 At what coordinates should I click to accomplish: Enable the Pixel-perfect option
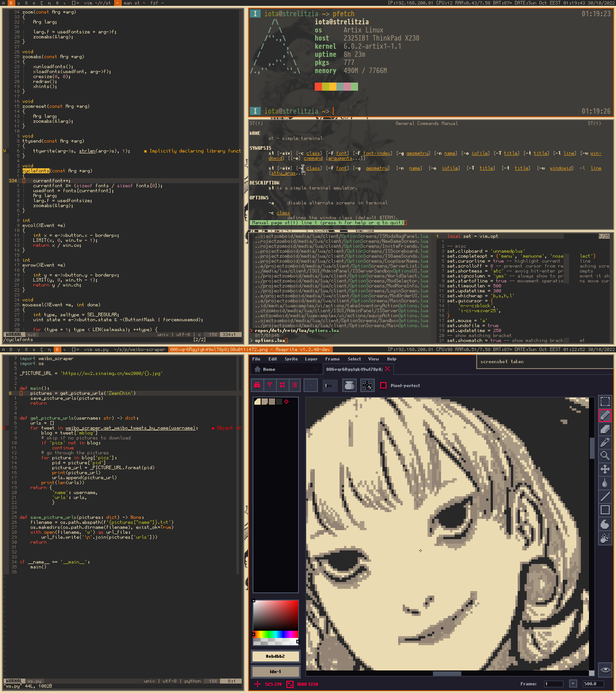384,385
